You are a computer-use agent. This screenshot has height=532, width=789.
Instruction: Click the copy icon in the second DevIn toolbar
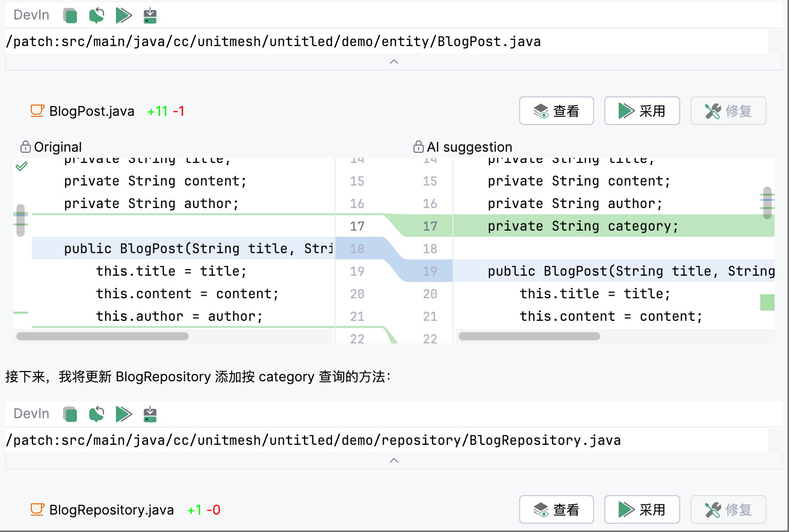[x=70, y=414]
